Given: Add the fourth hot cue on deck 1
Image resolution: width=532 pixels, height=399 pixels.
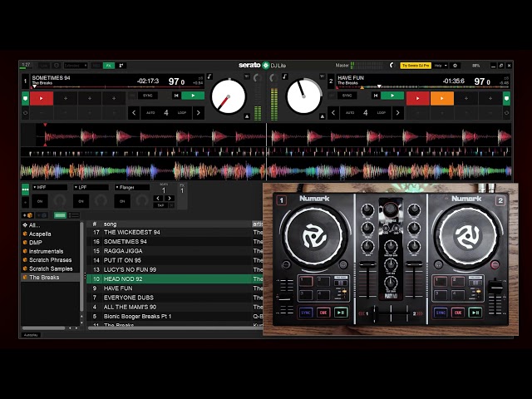Looking at the screenshot, I should pyautogui.click(x=114, y=98).
